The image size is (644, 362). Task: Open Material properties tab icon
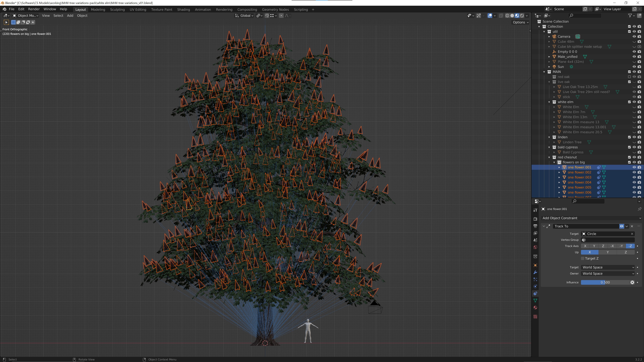(535, 308)
